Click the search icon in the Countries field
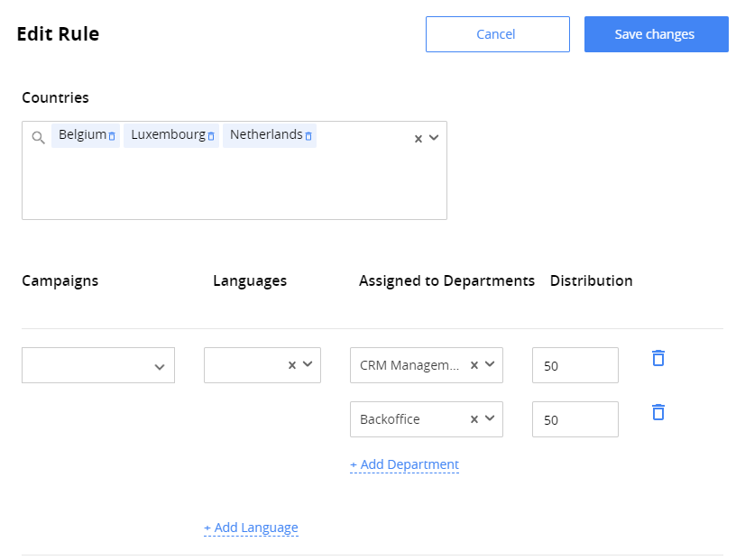Screen dimensions: 745x560 tap(36, 137)
